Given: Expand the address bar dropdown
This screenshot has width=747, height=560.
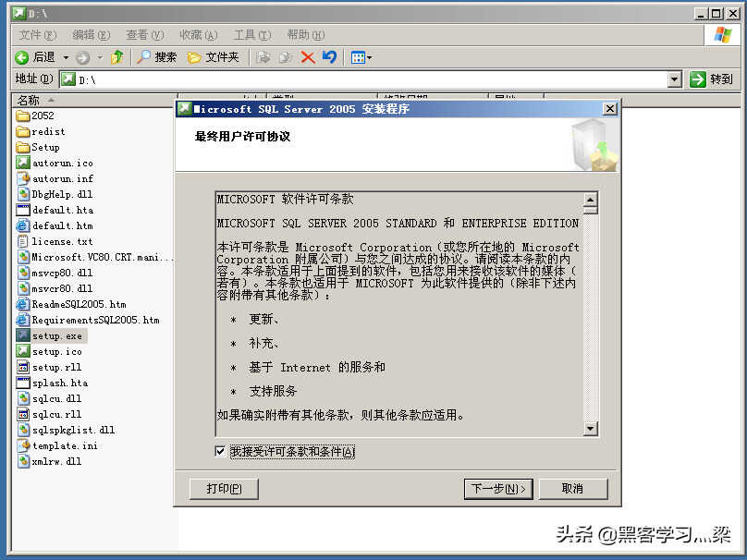Looking at the screenshot, I should (x=674, y=79).
